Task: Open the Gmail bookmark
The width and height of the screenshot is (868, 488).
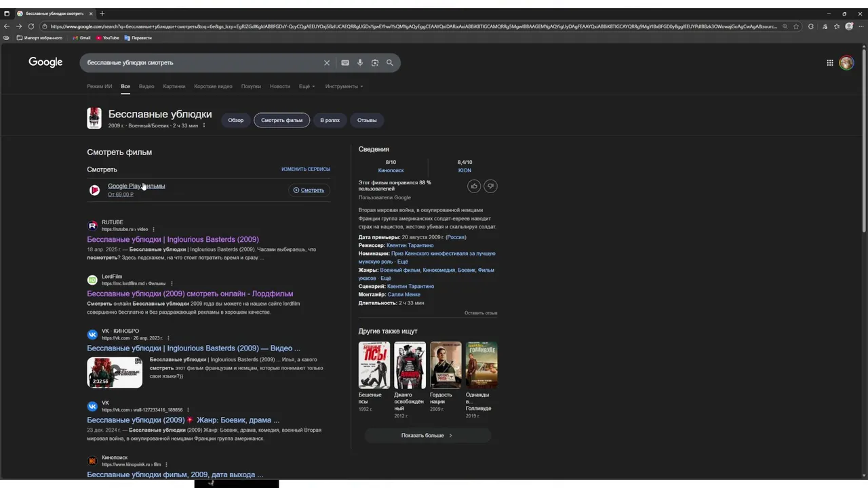Action: 81,38
